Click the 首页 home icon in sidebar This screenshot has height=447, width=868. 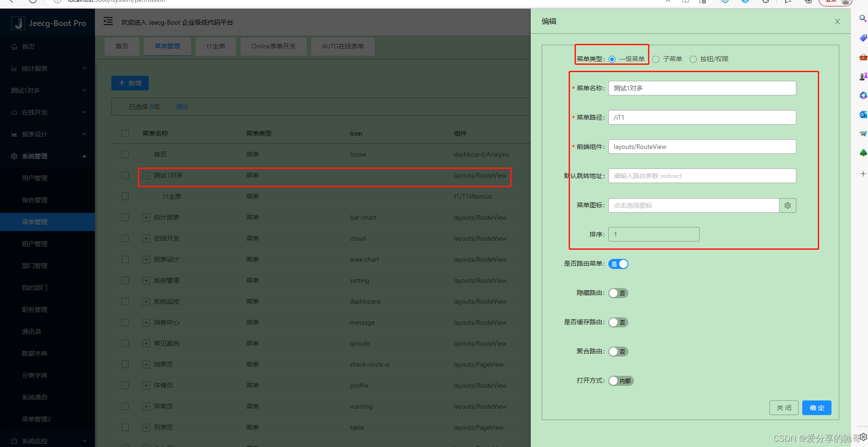coord(14,47)
